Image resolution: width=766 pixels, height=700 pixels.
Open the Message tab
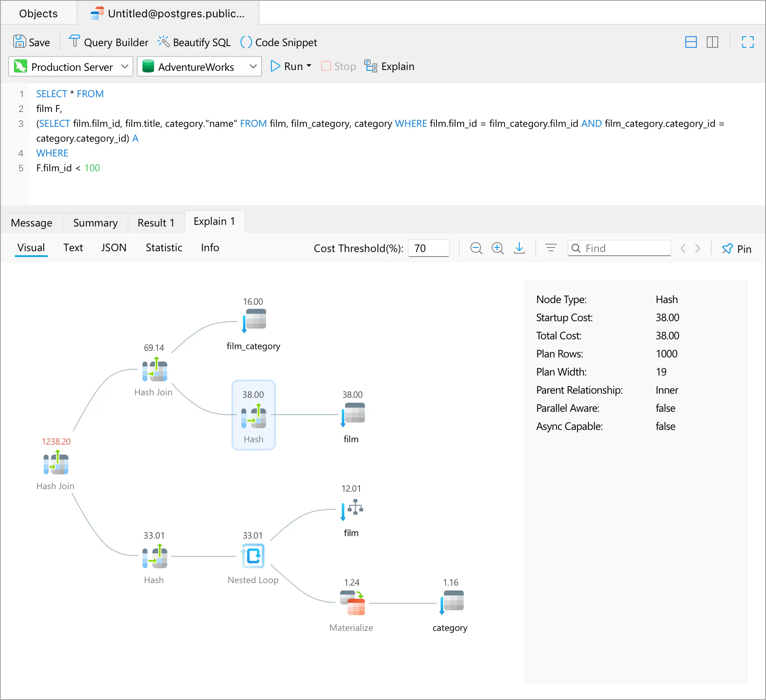point(32,223)
